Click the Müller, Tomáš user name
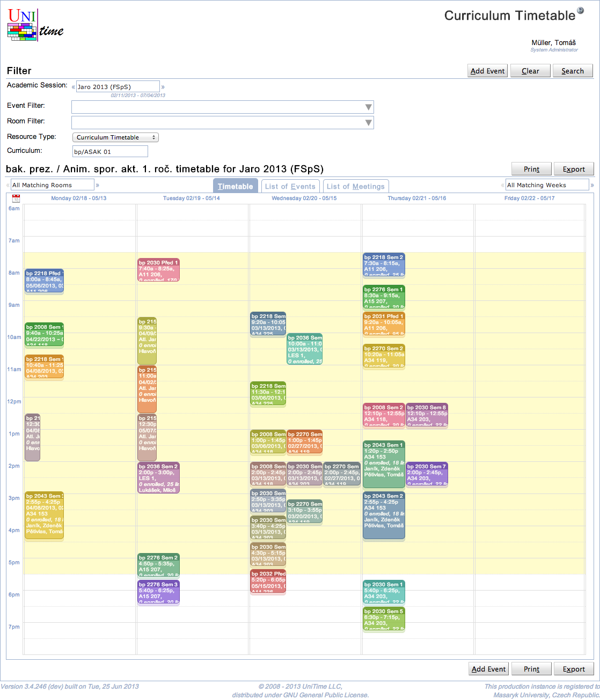The height and width of the screenshot is (700, 600). (553, 43)
